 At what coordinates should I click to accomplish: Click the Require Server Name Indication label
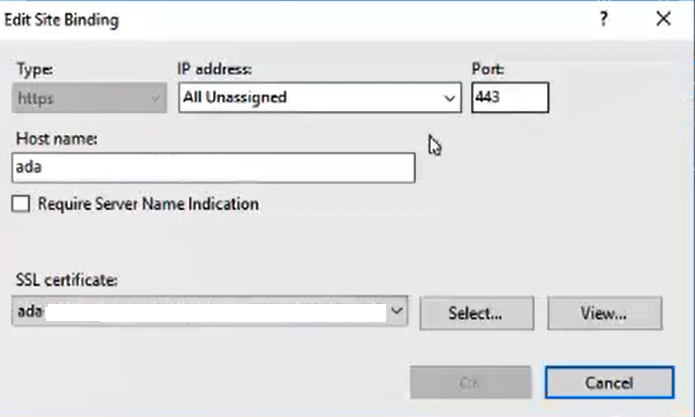148,204
